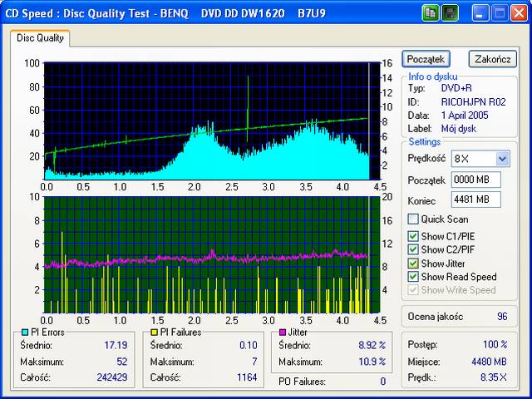Click the magenta Jitter color swatch
The image size is (532, 399).
tap(283, 332)
